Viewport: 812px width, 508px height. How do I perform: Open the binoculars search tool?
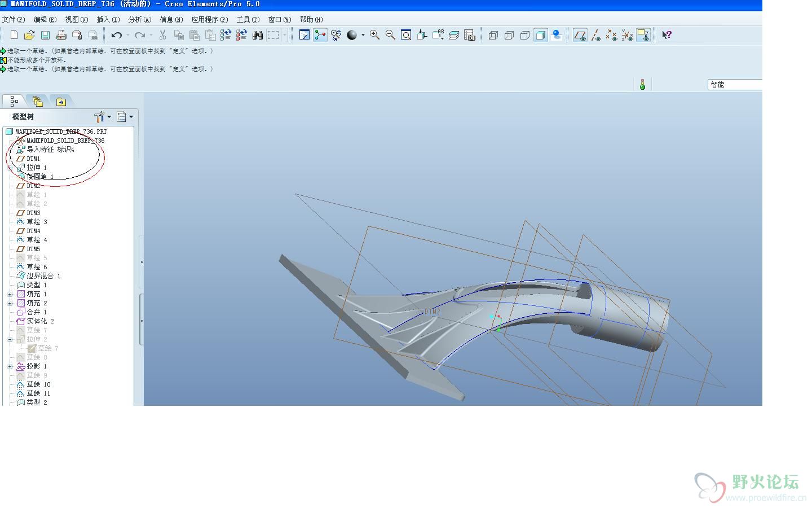tap(258, 35)
